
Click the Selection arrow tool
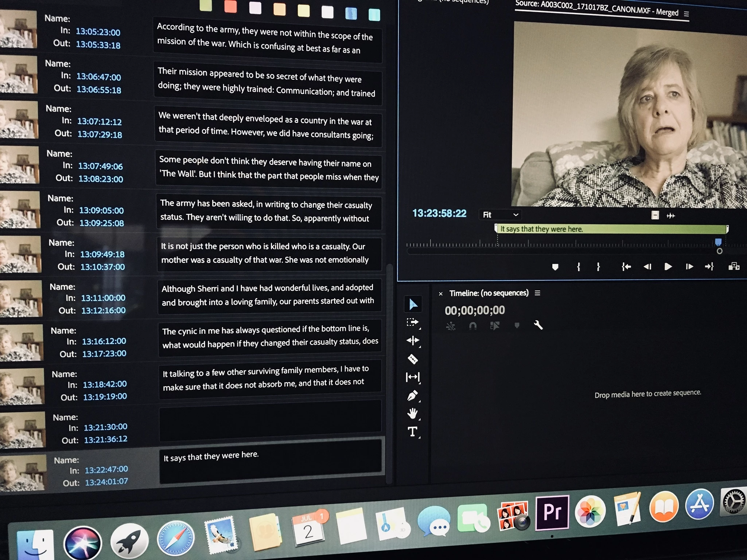coord(413,304)
